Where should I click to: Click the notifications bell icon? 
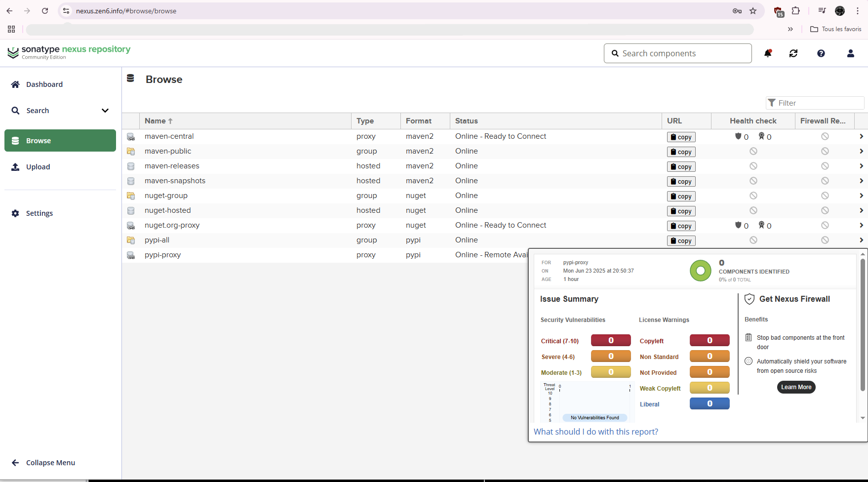[768, 53]
